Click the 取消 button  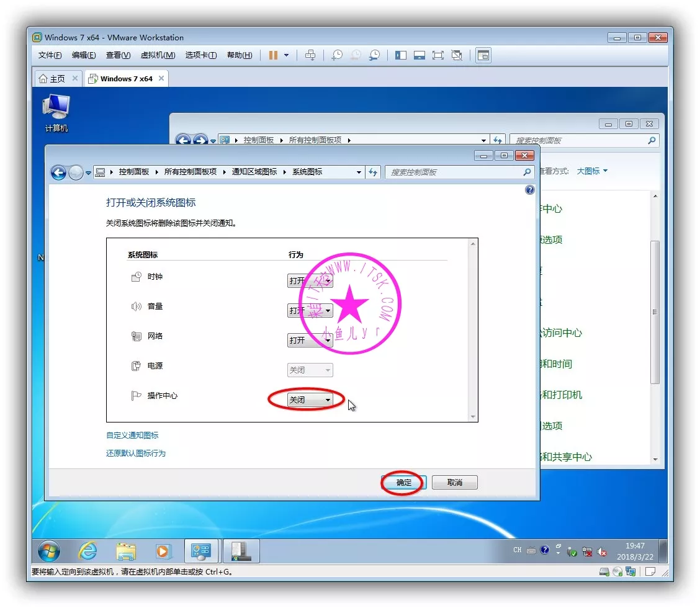454,483
